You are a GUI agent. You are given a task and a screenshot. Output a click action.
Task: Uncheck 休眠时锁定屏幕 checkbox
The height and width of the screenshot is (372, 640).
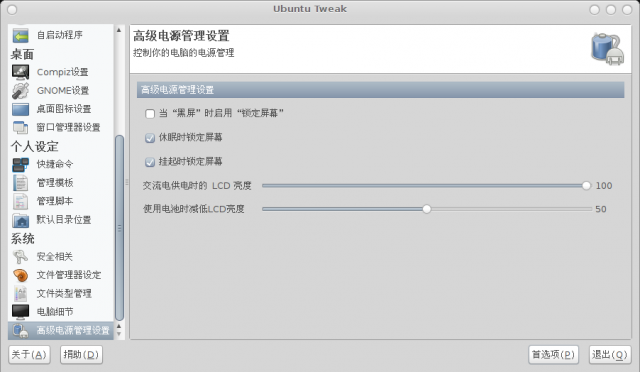pos(150,138)
